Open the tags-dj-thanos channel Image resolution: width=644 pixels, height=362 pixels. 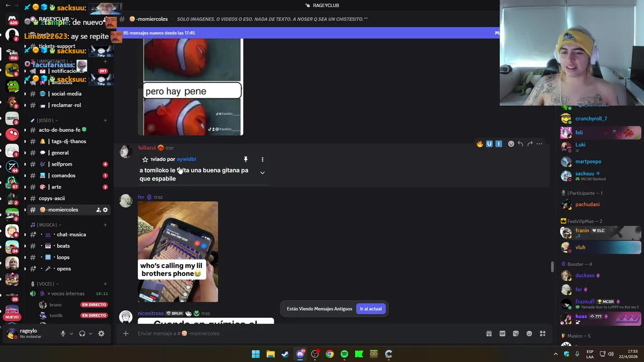point(67,141)
